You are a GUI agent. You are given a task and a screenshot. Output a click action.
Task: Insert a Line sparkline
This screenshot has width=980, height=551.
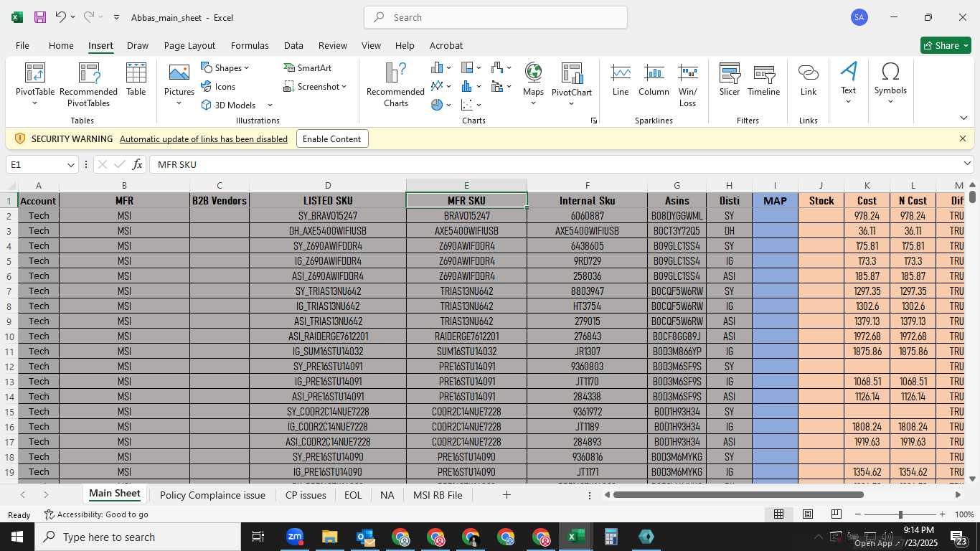tap(621, 80)
